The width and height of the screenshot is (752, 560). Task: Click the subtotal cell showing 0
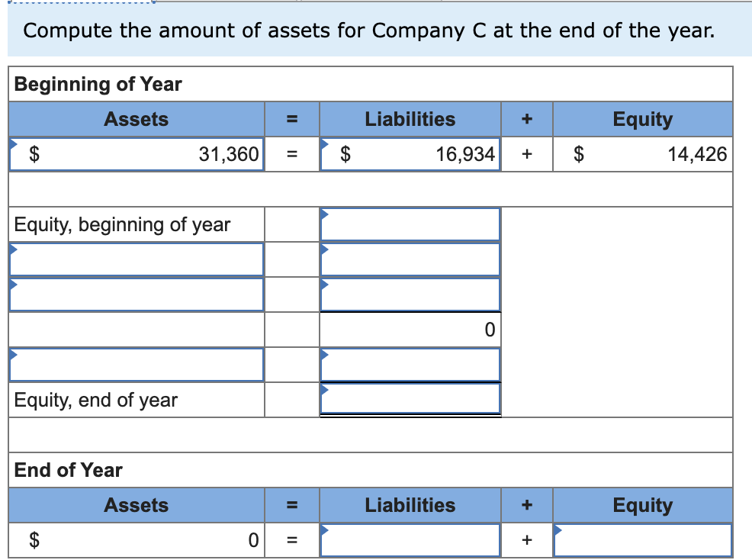[410, 330]
